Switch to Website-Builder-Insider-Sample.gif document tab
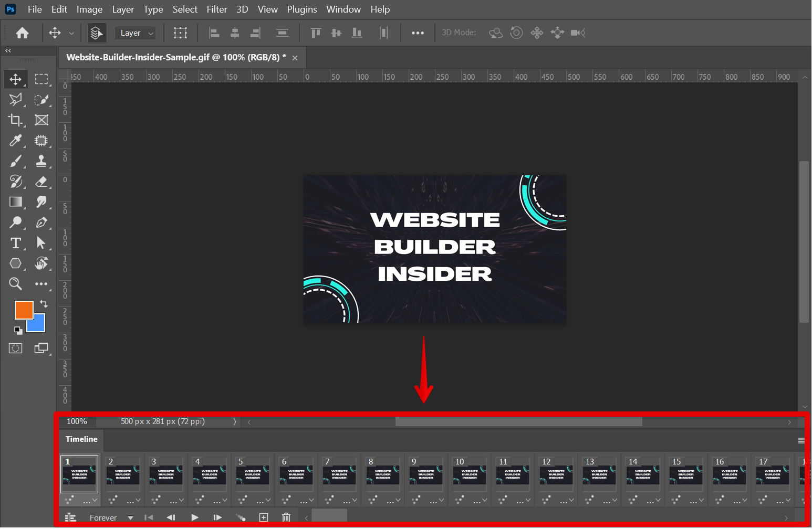The height and width of the screenshot is (529, 812). point(176,57)
